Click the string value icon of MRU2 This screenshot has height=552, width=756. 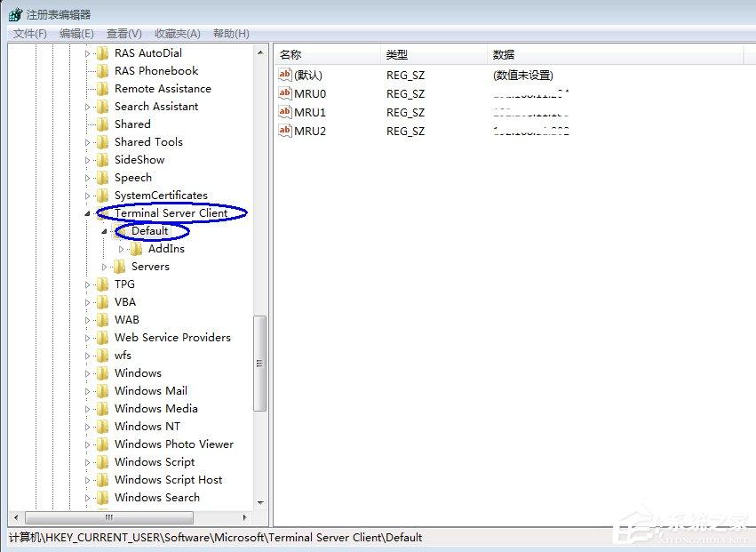285,131
